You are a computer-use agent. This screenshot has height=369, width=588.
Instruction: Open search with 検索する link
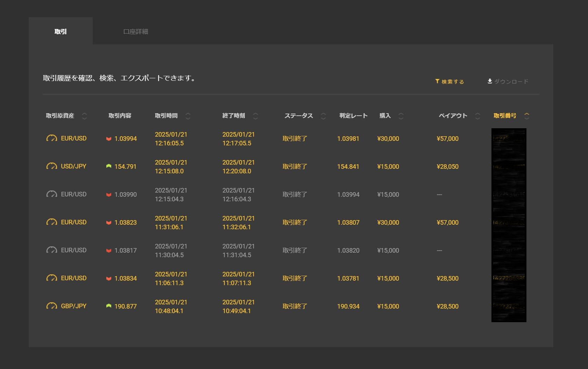click(453, 82)
